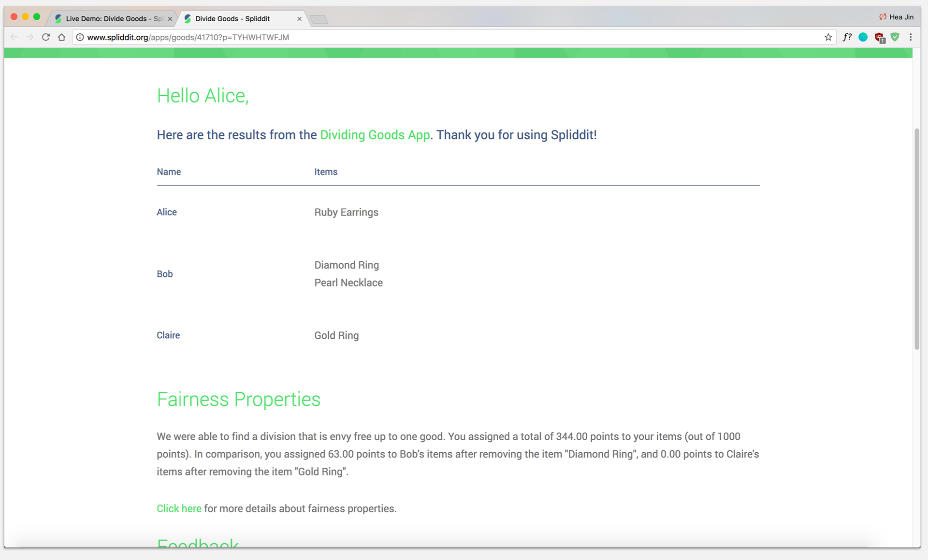
Task: Open a new browser tab
Action: (319, 19)
